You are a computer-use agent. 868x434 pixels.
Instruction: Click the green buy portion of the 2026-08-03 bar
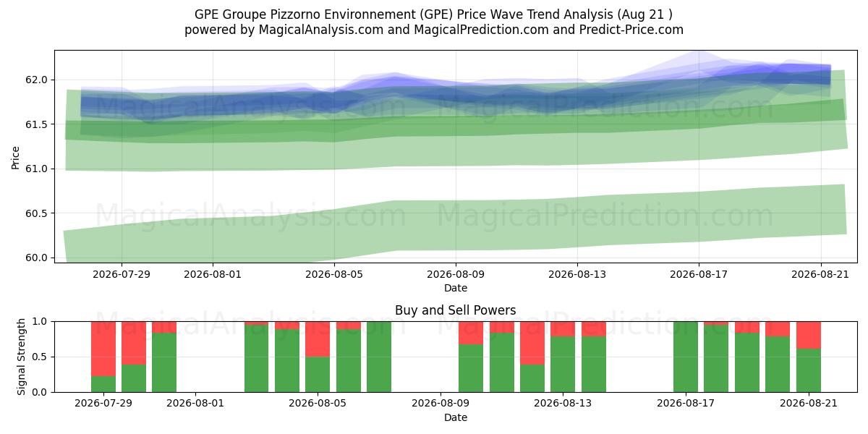click(257, 358)
